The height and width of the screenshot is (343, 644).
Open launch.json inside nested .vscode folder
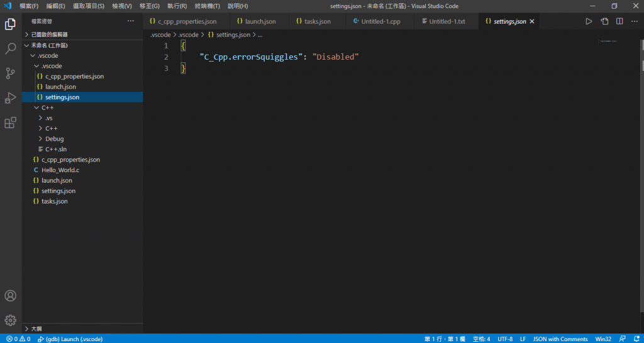pos(60,87)
